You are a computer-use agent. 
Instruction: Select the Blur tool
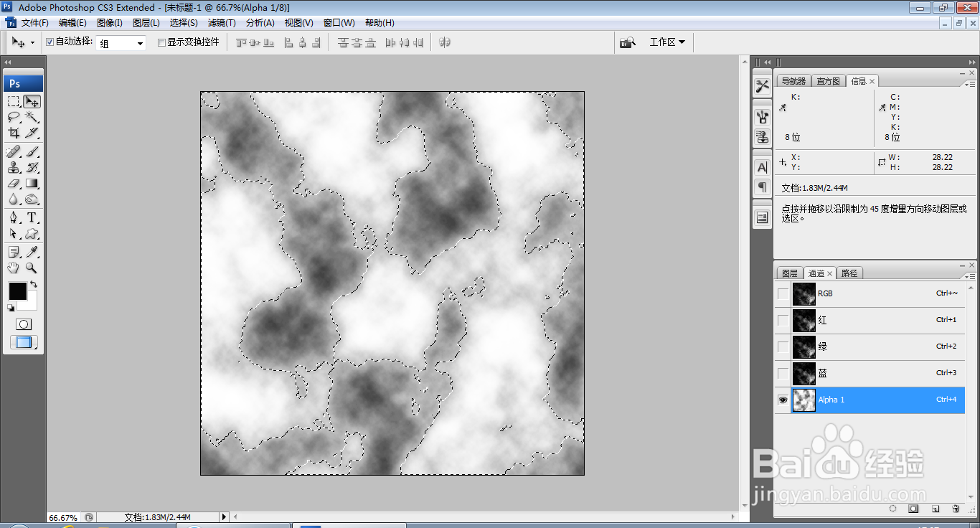[14, 199]
